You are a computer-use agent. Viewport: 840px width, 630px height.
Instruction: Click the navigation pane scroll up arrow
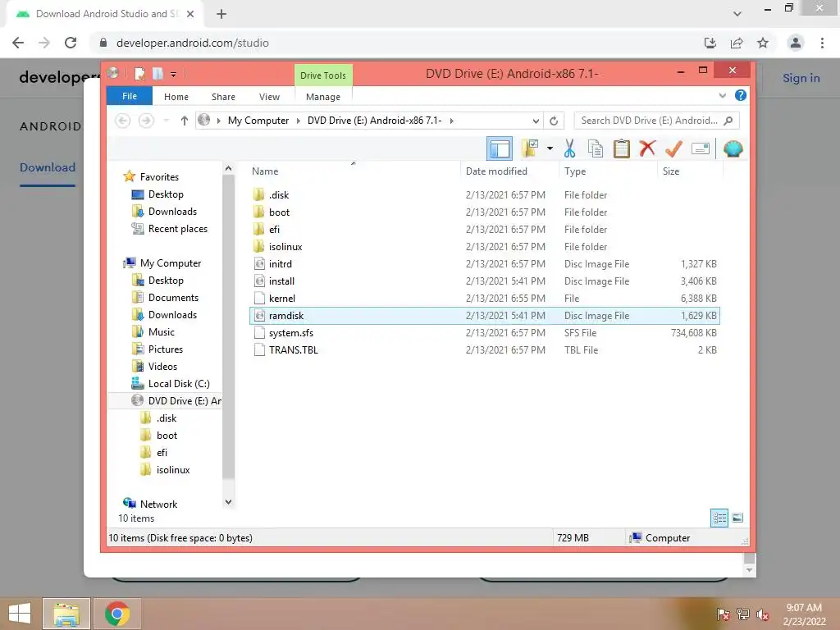[228, 169]
